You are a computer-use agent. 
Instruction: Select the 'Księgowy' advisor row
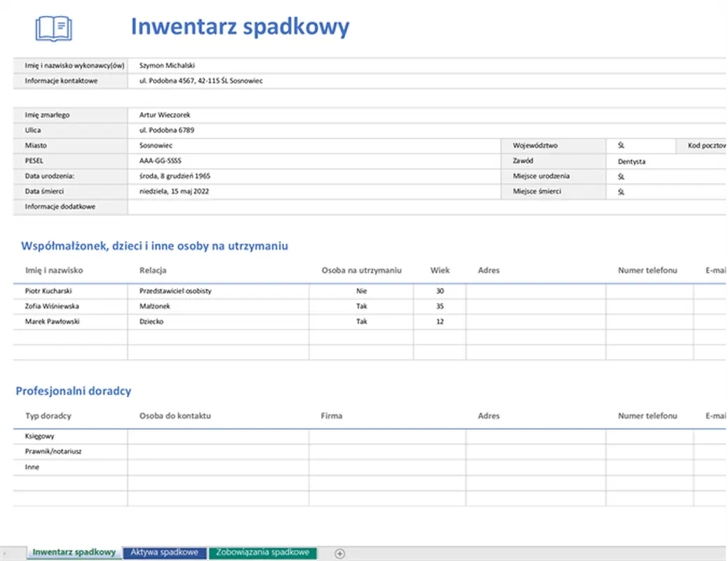70,437
